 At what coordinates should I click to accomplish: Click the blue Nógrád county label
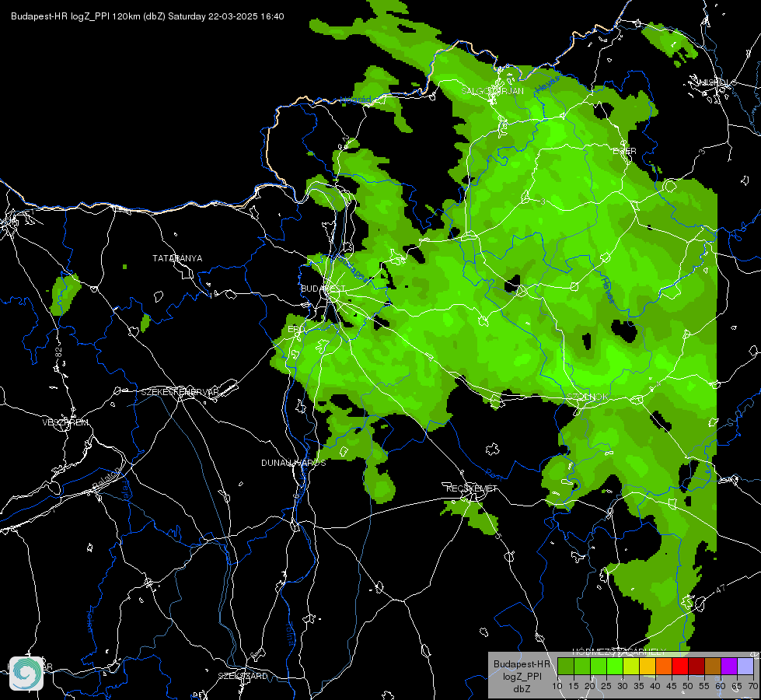pyautogui.click(x=355, y=100)
